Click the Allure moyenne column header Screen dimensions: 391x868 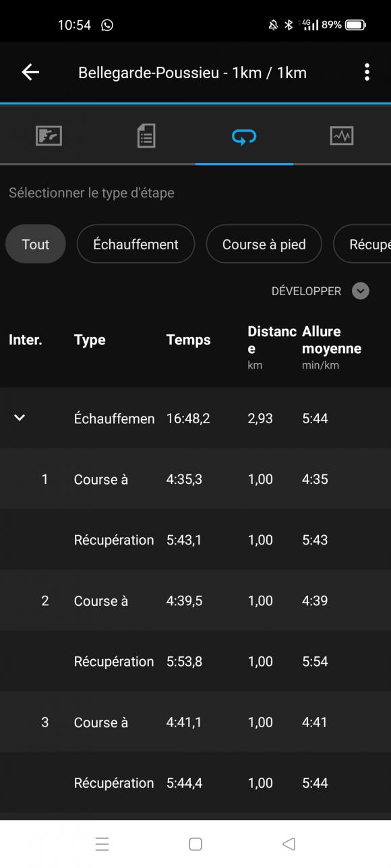pyautogui.click(x=332, y=340)
